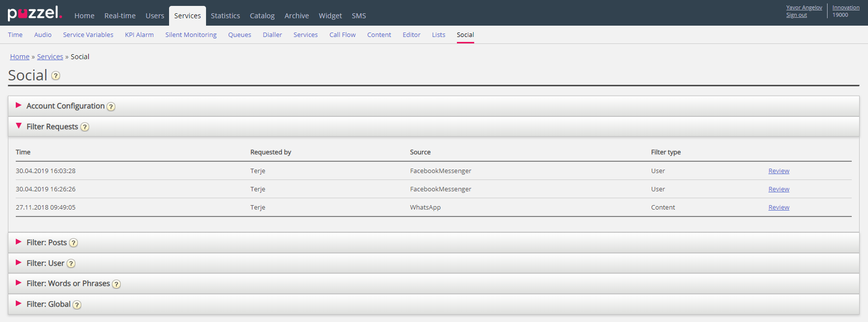Review the 16:03:28 FacebookMessenger request
This screenshot has width=868, height=322.
click(778, 171)
